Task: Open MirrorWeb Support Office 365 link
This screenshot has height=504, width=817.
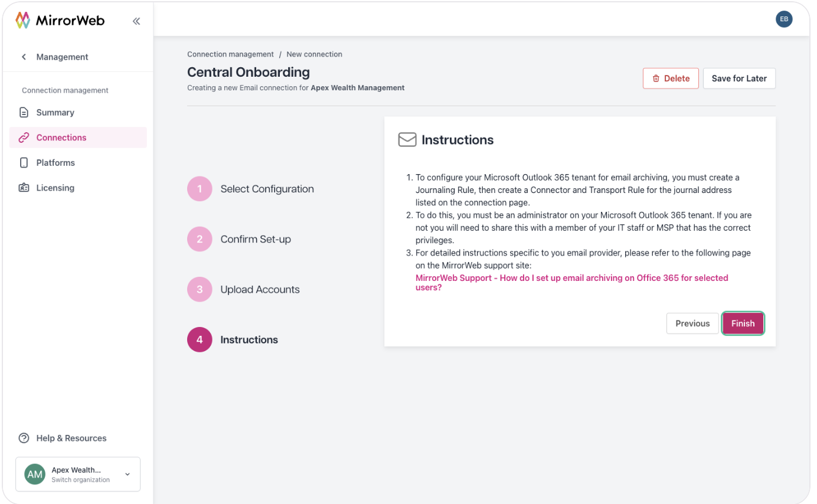Action: click(572, 283)
